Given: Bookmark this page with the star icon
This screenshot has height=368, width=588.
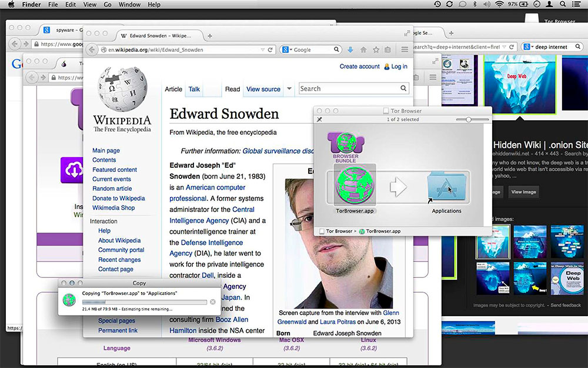Looking at the screenshot, I should click(x=376, y=49).
